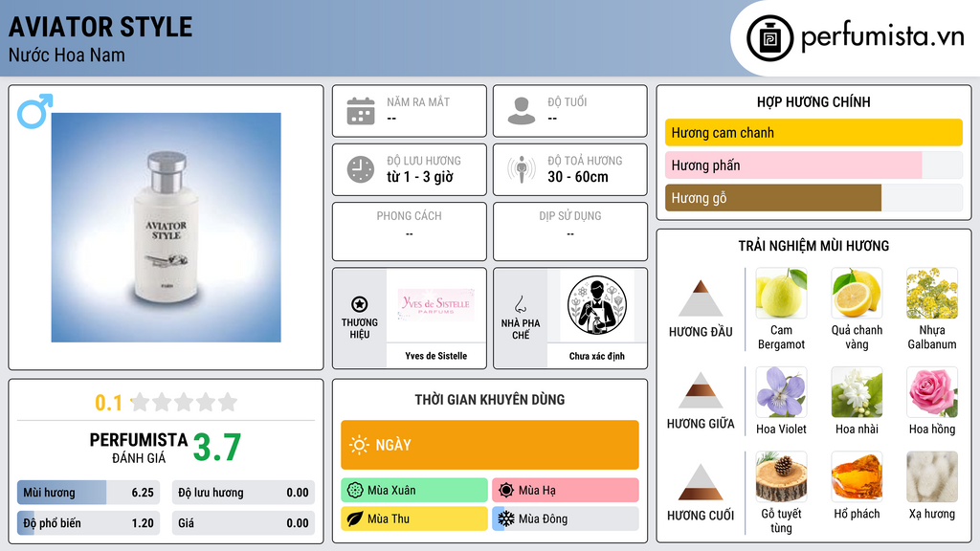Click the 0.1 user rating value
Screen dimensions: 980x551
(108, 403)
